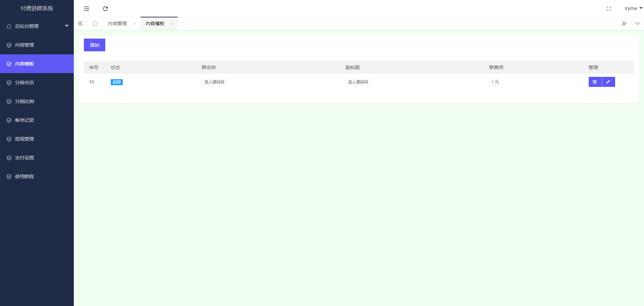Close the 内容管理 tab
644x306 pixels.
coord(135,23)
